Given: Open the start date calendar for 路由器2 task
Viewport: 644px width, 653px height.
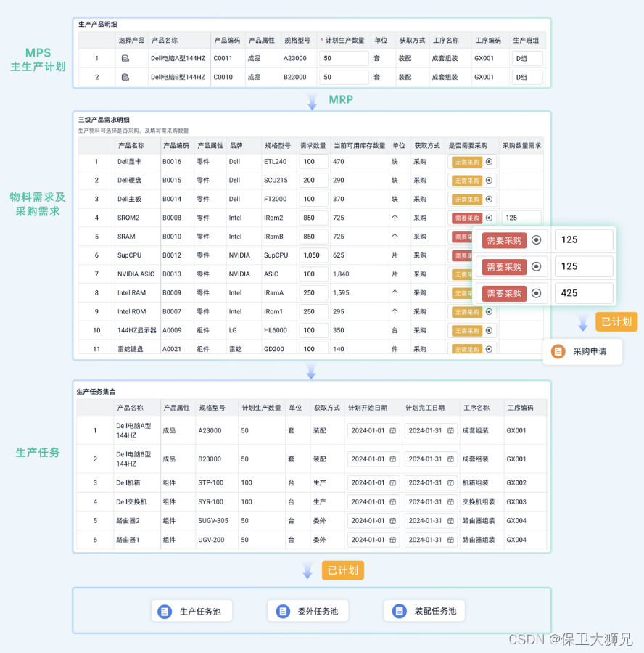Looking at the screenshot, I should [x=392, y=520].
